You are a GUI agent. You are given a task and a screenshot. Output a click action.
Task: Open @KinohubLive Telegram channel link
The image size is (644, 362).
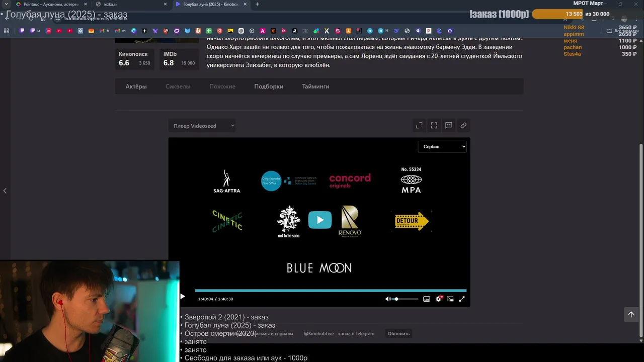(339, 333)
